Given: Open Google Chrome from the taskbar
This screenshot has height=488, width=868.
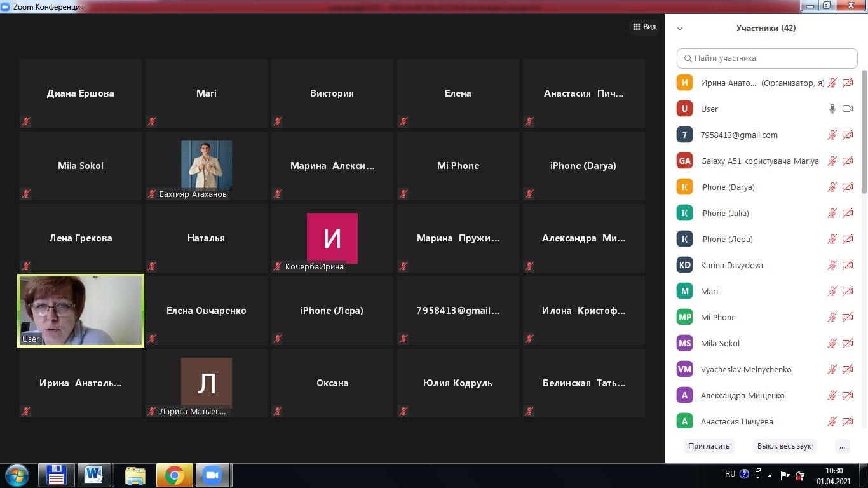Looking at the screenshot, I should [174, 475].
